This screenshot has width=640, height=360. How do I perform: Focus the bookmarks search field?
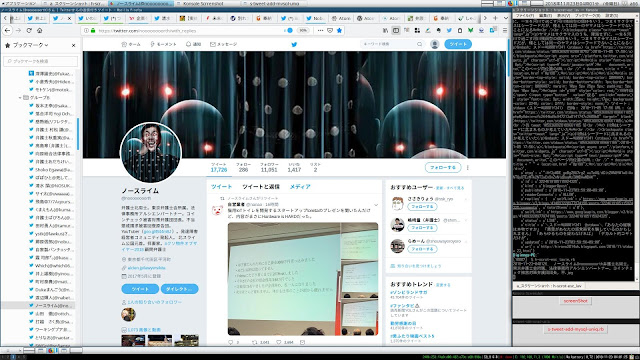coord(40,61)
